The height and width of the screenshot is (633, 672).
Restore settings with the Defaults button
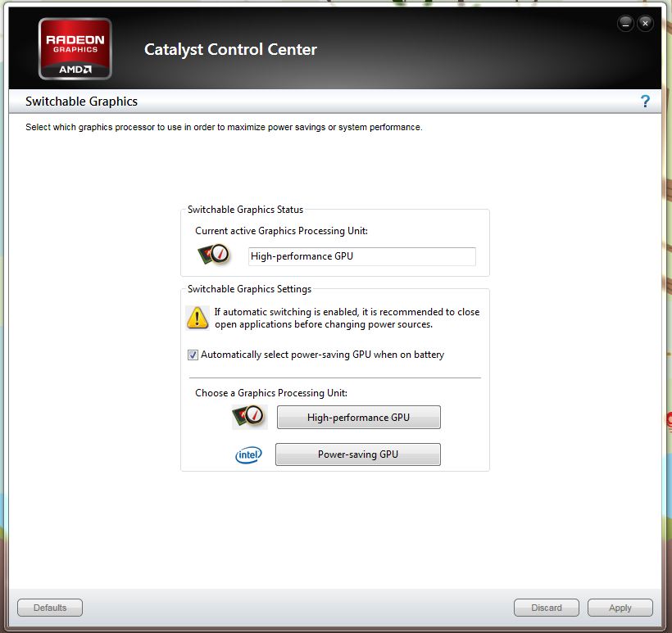pyautogui.click(x=50, y=608)
